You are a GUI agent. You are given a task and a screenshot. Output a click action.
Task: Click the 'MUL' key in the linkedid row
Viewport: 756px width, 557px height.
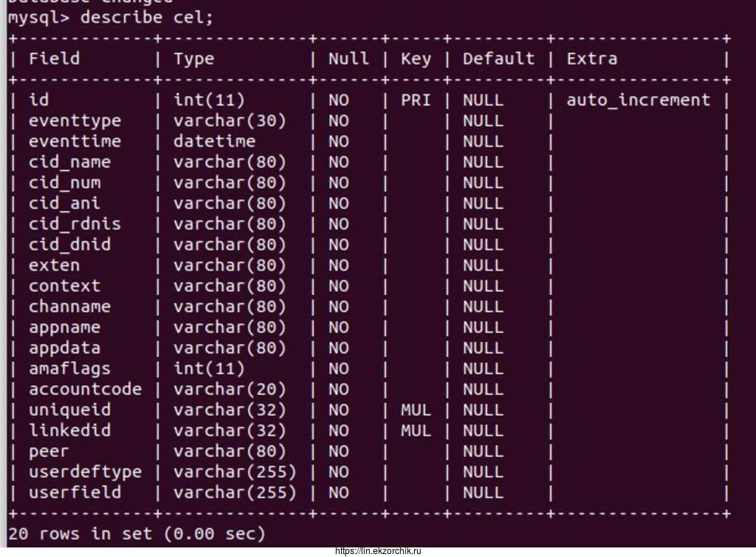click(x=416, y=431)
